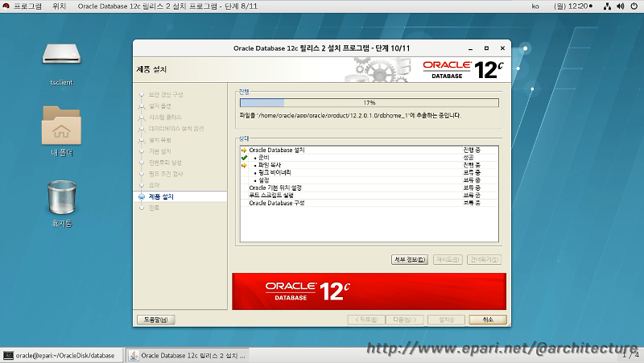
Task: Click the disabled 재시도(R) button
Action: click(448, 259)
